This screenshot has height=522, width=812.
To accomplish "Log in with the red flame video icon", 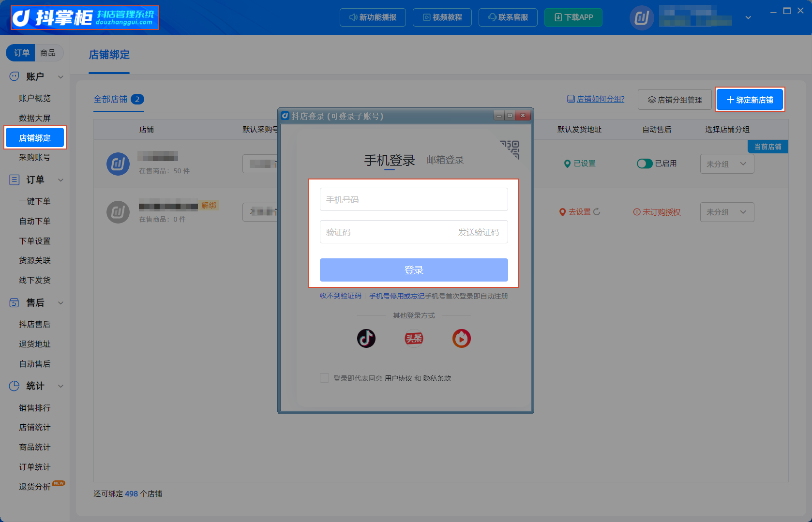I will coord(462,338).
